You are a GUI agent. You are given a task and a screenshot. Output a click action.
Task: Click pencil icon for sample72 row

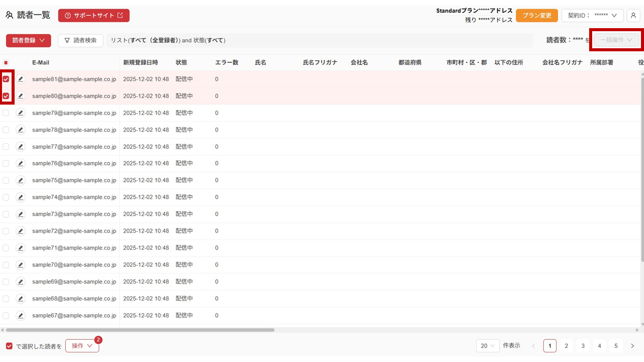21,231
